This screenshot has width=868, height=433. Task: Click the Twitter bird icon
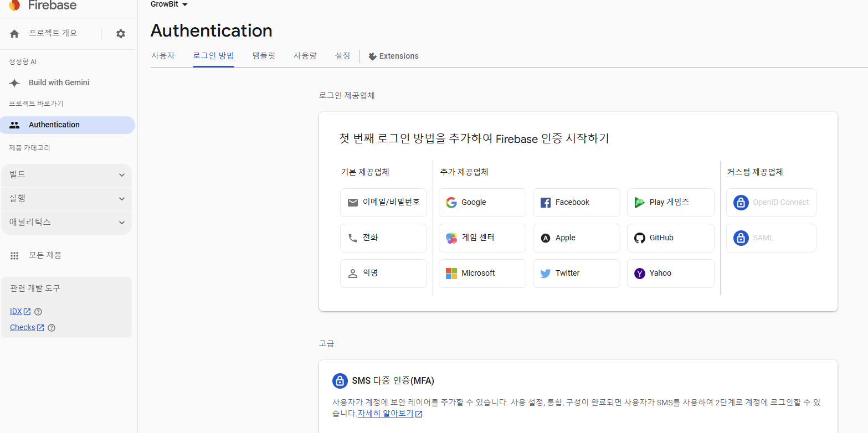pos(546,274)
